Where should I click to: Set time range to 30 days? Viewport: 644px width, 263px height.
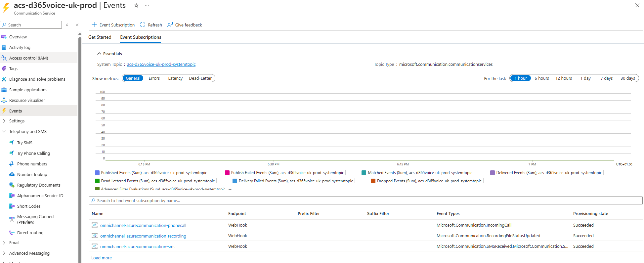627,78
